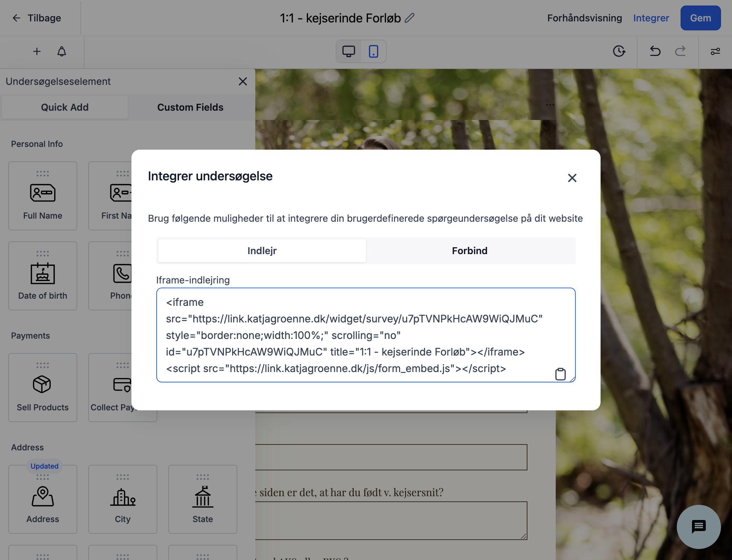Click the Integrer link

(x=651, y=18)
